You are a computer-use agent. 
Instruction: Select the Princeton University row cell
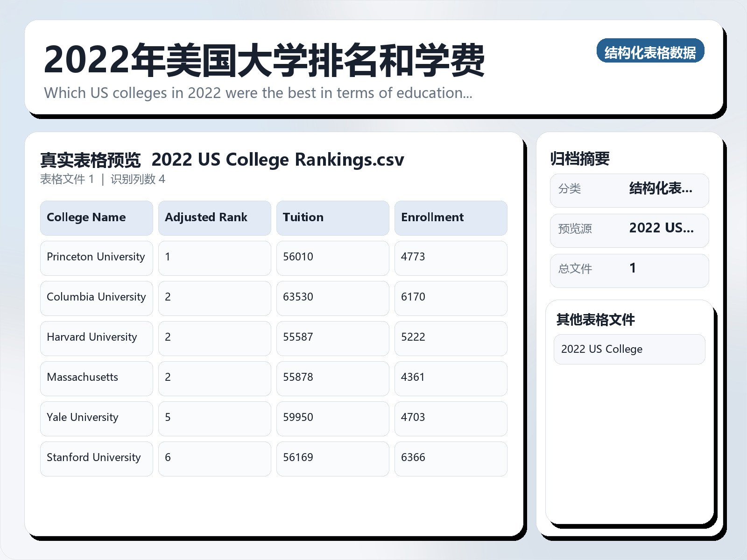click(96, 257)
